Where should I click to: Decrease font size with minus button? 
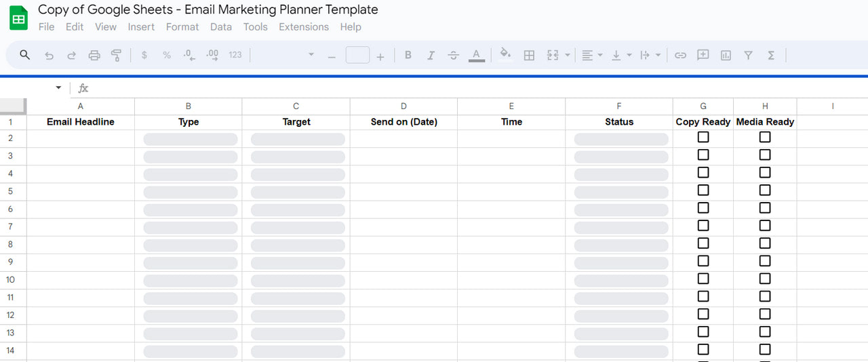332,57
